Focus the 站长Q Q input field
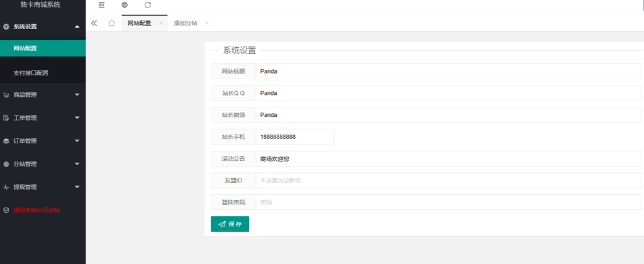Viewport: 644px width, 264px height. coord(448,93)
